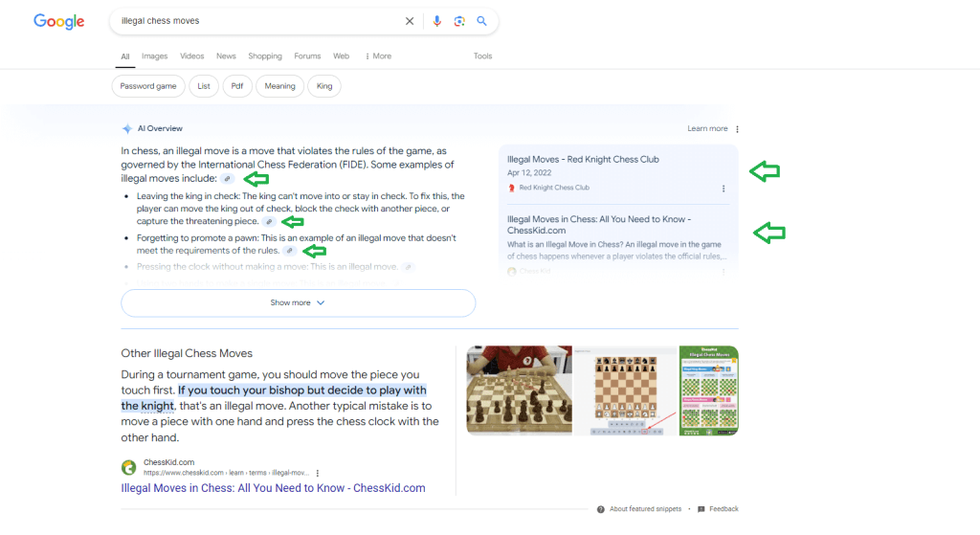The width and height of the screenshot is (980, 535).
Task: Start voice search with the microphone icon
Action: click(x=436, y=21)
